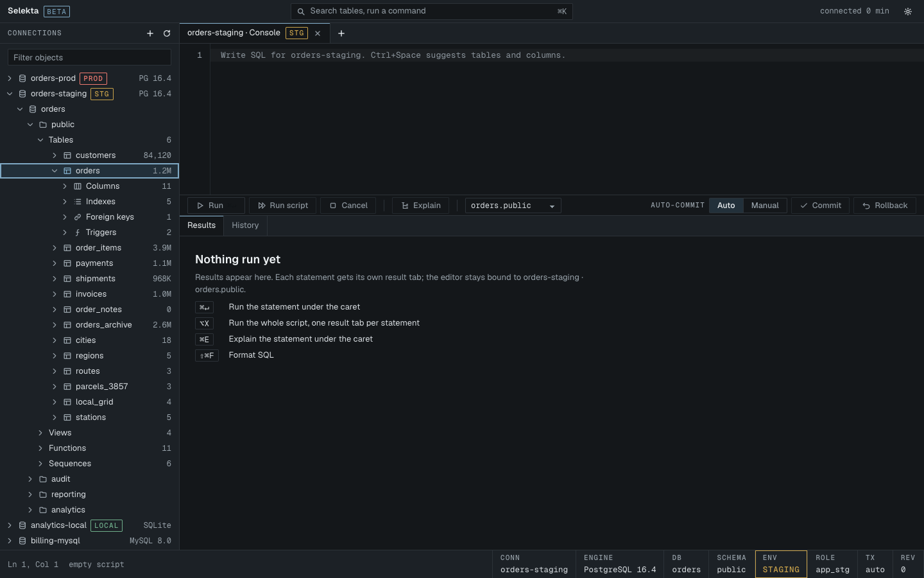Click the Commit button

(x=821, y=206)
